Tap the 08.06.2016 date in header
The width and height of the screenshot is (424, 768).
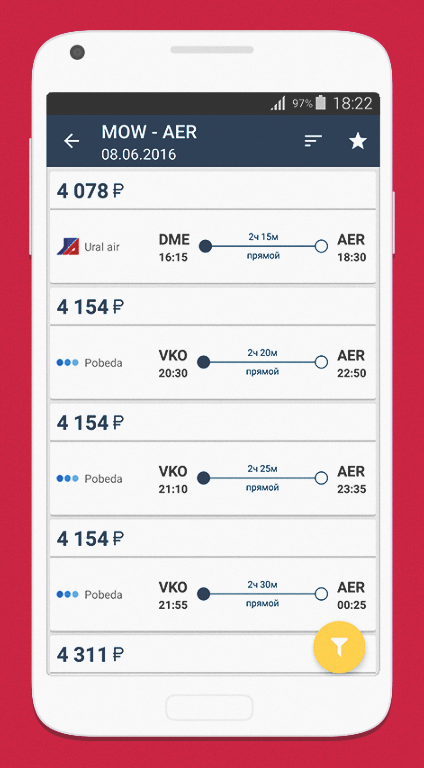click(x=139, y=155)
